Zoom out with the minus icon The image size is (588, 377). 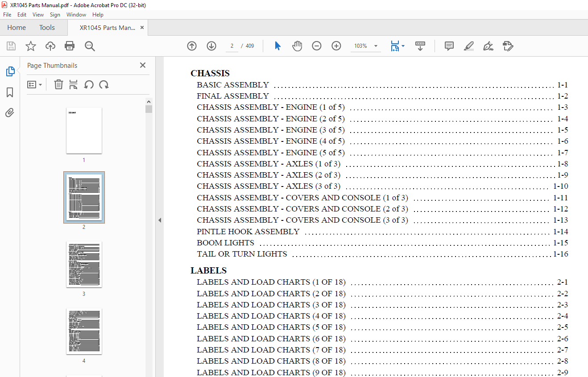317,46
